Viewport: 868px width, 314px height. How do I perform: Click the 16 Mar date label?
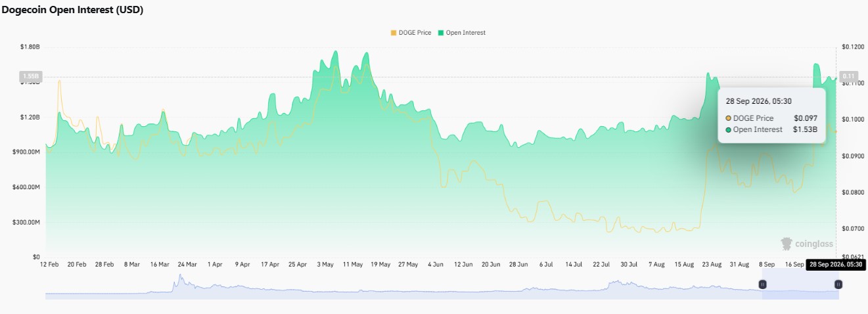click(159, 264)
